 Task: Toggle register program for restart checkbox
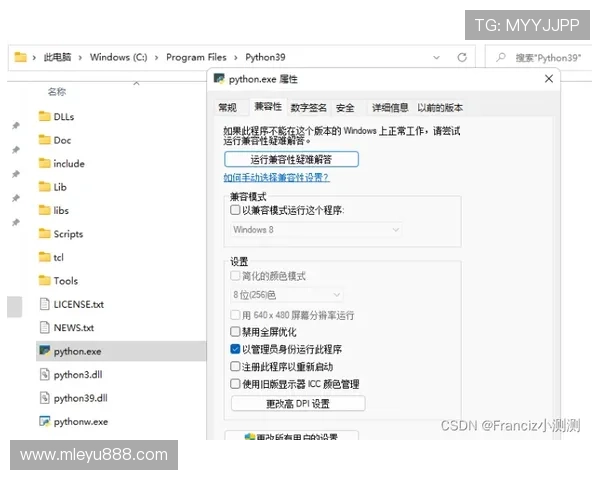tap(235, 366)
